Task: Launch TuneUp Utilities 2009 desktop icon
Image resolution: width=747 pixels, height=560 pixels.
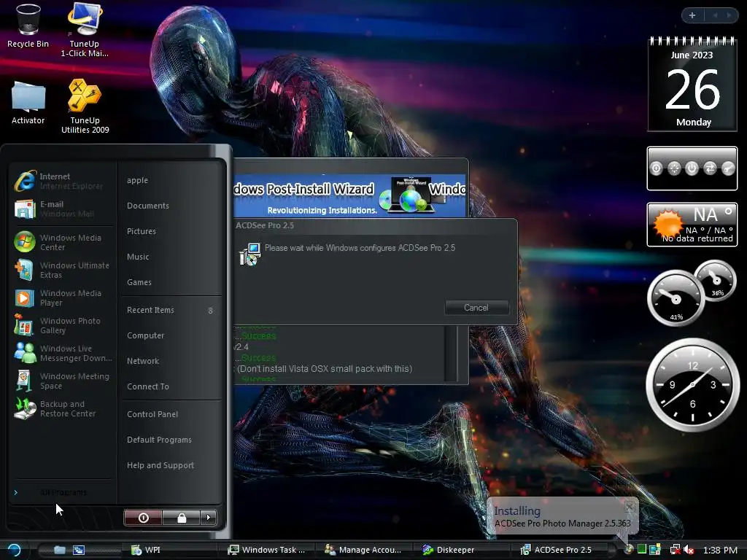Action: click(85, 106)
